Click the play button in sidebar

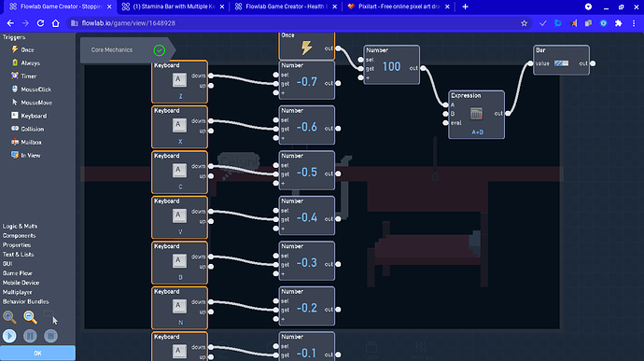point(9,336)
